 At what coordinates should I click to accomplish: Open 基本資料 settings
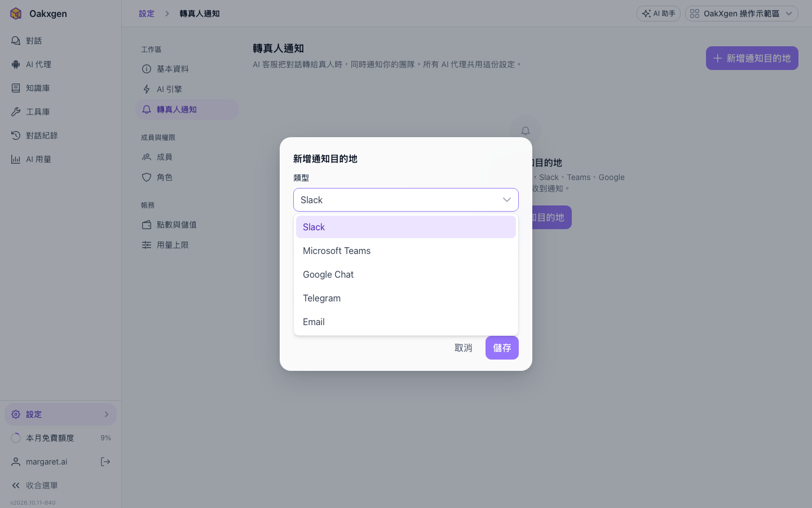tap(187, 69)
